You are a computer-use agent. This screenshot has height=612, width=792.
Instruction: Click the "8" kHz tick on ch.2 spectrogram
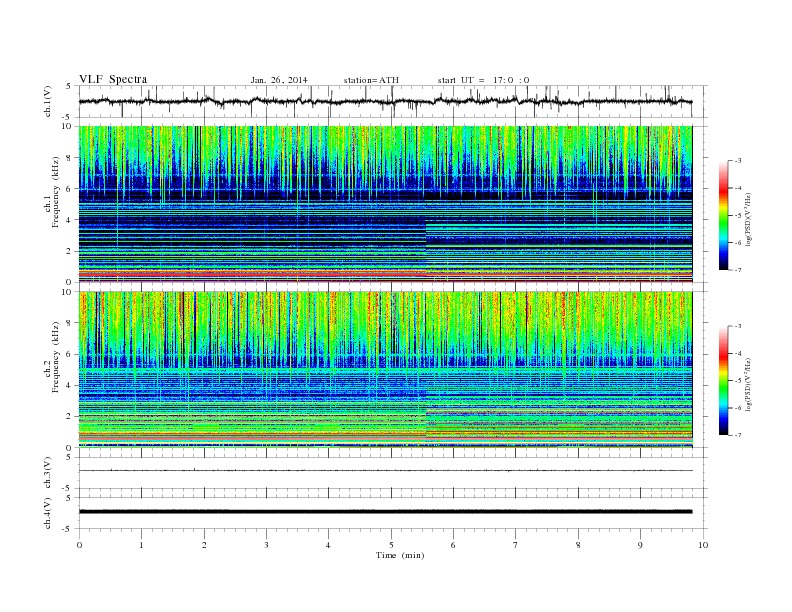coord(69,323)
